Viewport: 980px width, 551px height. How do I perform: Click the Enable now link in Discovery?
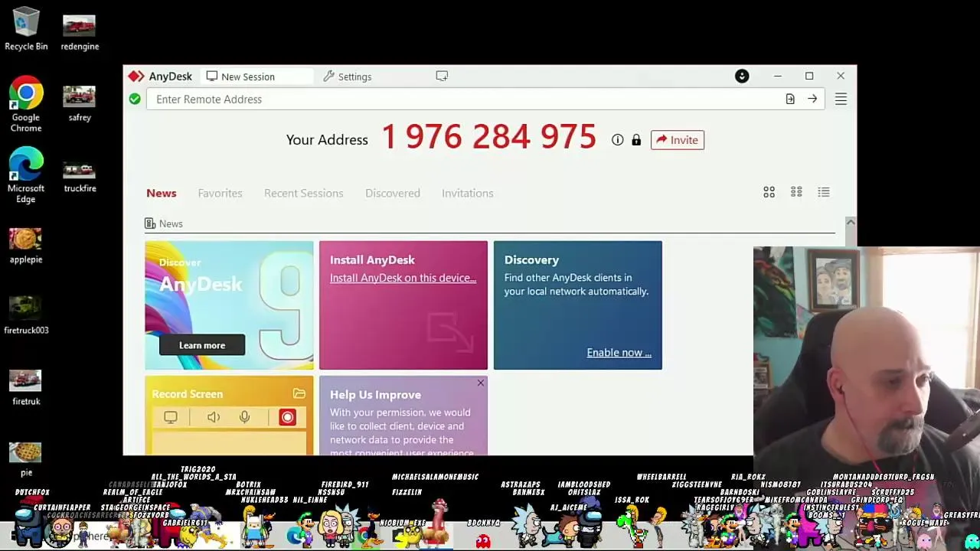tap(619, 353)
